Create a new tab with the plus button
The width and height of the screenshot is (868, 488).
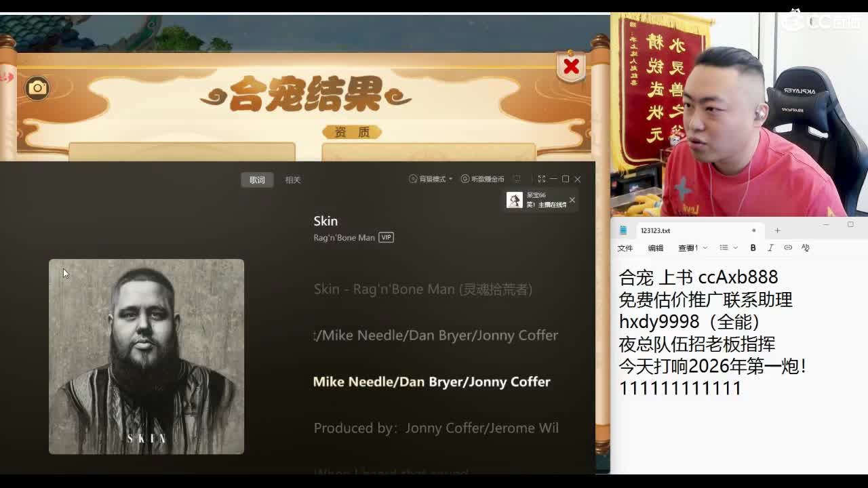[x=777, y=230]
